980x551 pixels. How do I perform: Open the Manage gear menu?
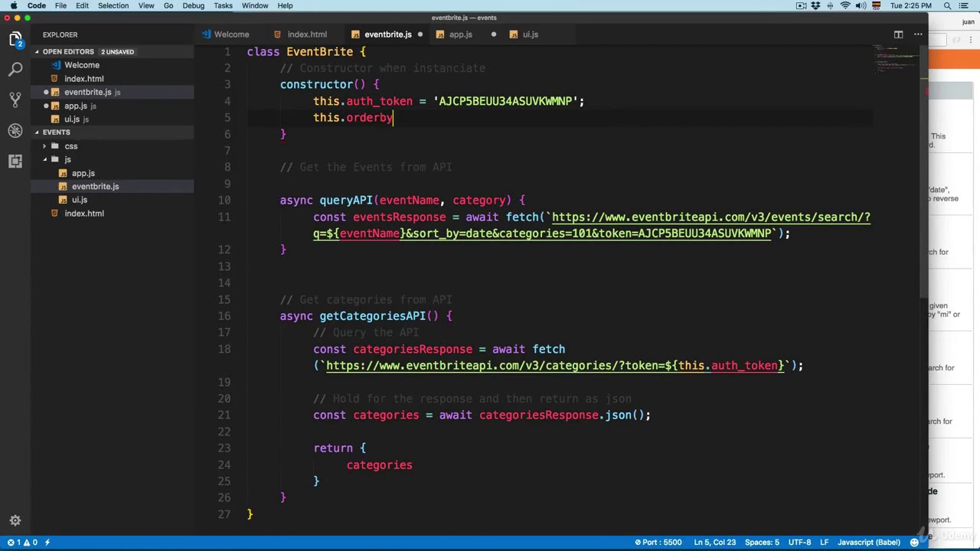[15, 520]
